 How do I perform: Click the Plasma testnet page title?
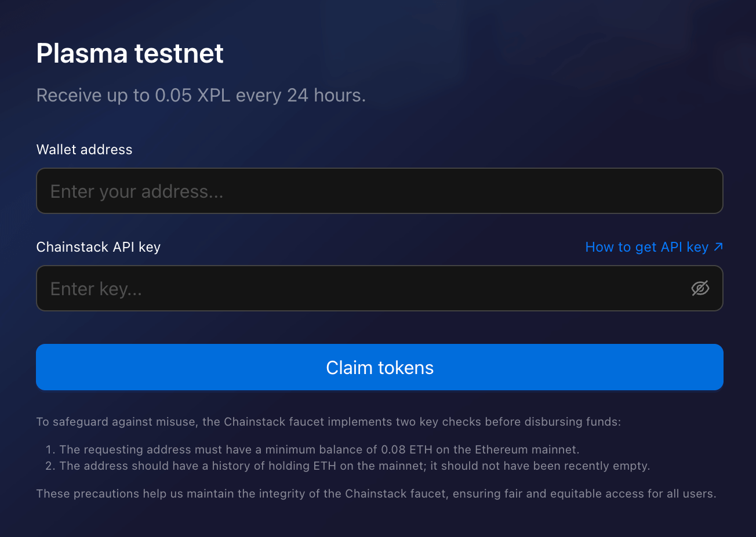(x=129, y=53)
